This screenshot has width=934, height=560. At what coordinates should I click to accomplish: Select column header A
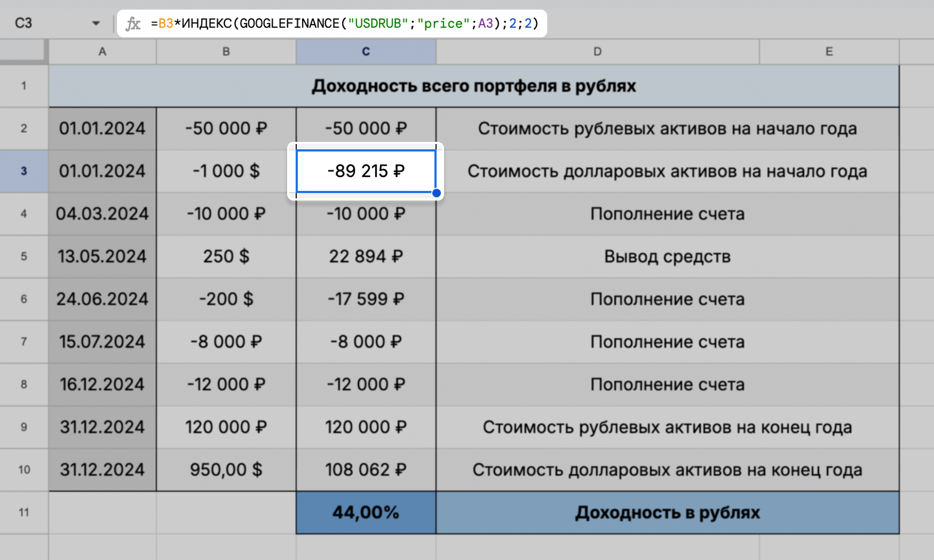(x=102, y=52)
